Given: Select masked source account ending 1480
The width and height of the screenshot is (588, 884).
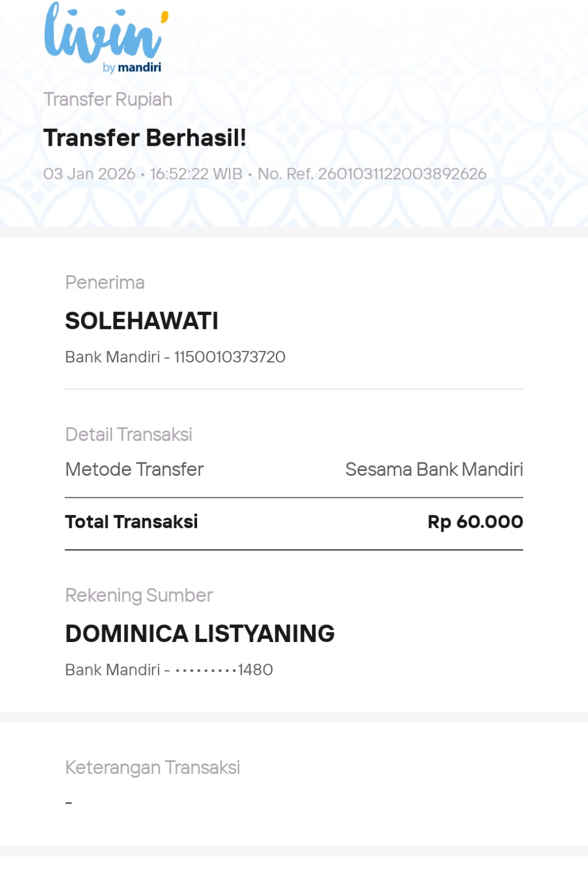Looking at the screenshot, I should [224, 670].
